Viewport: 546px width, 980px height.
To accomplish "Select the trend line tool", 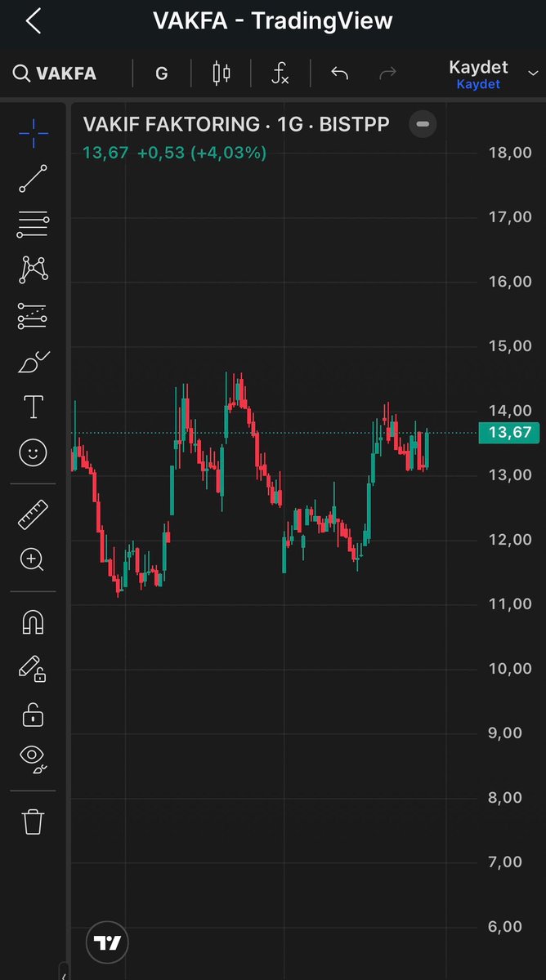I will point(34,178).
